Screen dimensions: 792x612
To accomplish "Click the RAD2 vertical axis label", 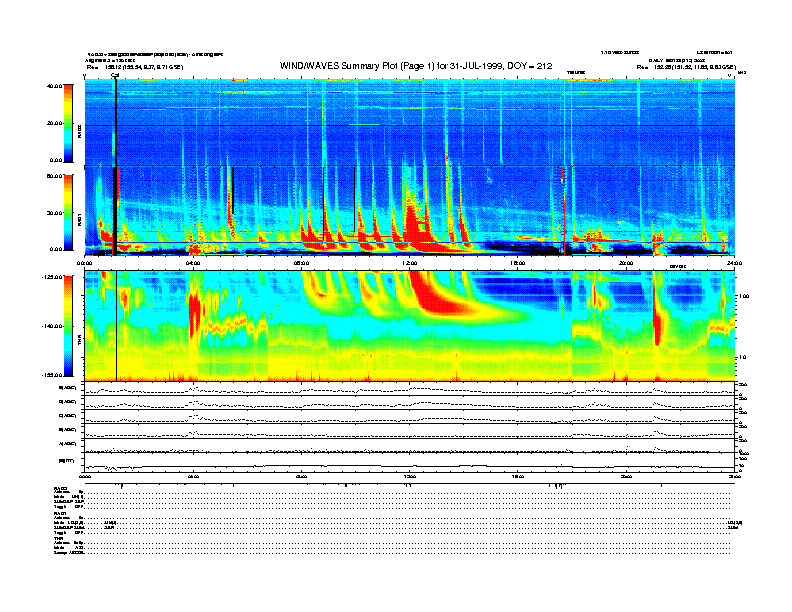I will (x=79, y=132).
